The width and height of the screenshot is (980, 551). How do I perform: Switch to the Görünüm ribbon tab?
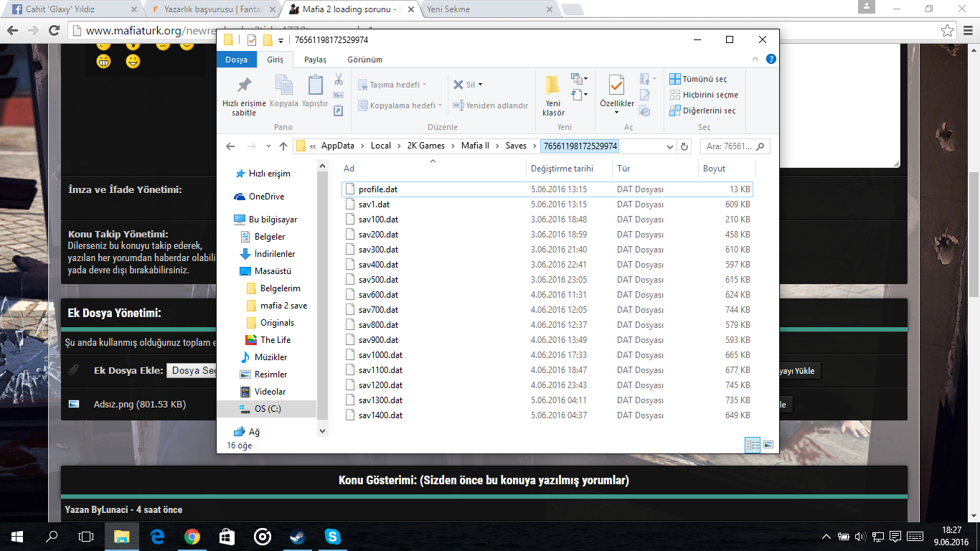(364, 60)
